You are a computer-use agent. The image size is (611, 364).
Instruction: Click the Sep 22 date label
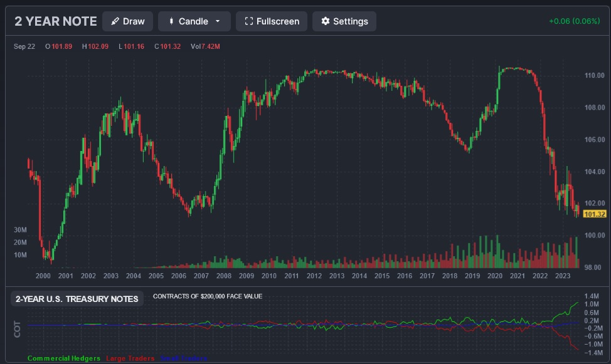pyautogui.click(x=24, y=46)
